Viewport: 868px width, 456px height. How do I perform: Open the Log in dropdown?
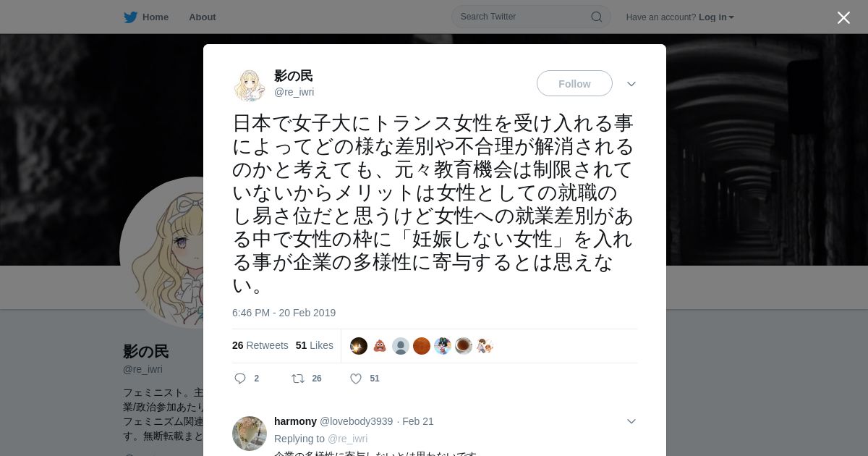716,17
